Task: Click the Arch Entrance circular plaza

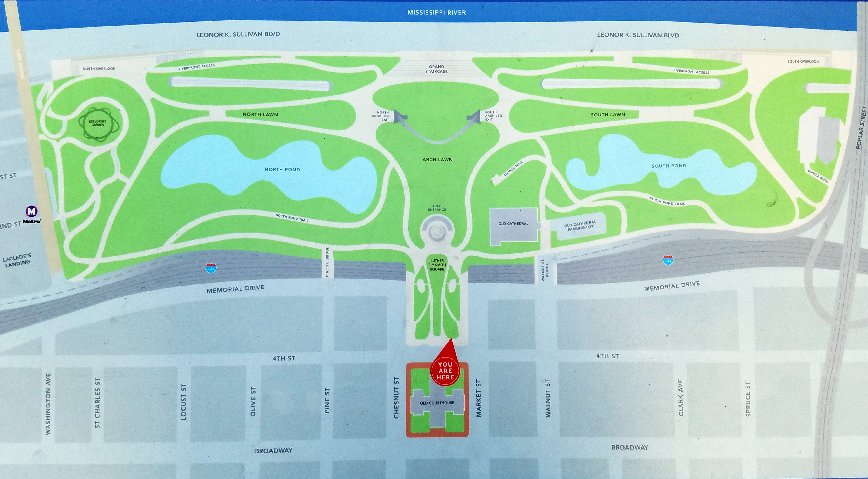Action: click(x=437, y=232)
